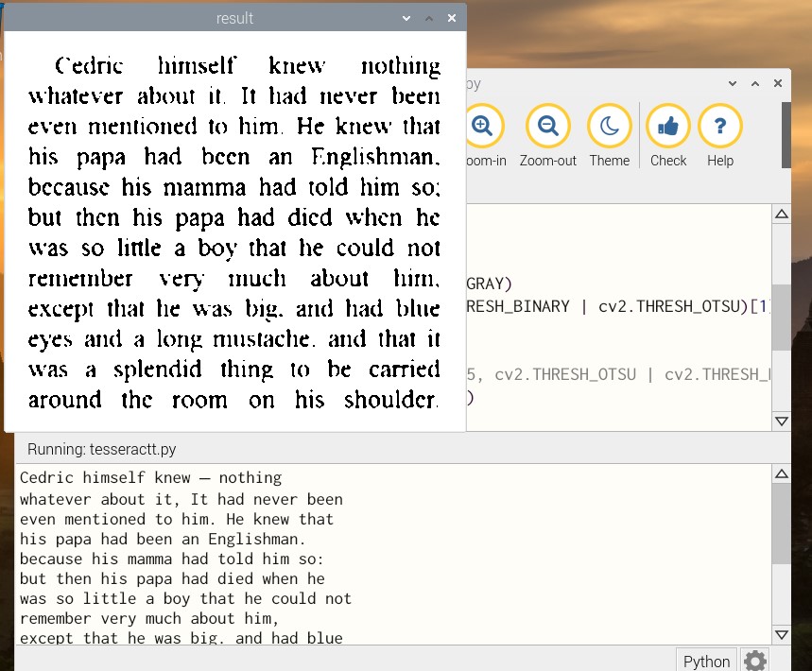Close the Mu editor window
812x671 pixels.
coord(778,83)
